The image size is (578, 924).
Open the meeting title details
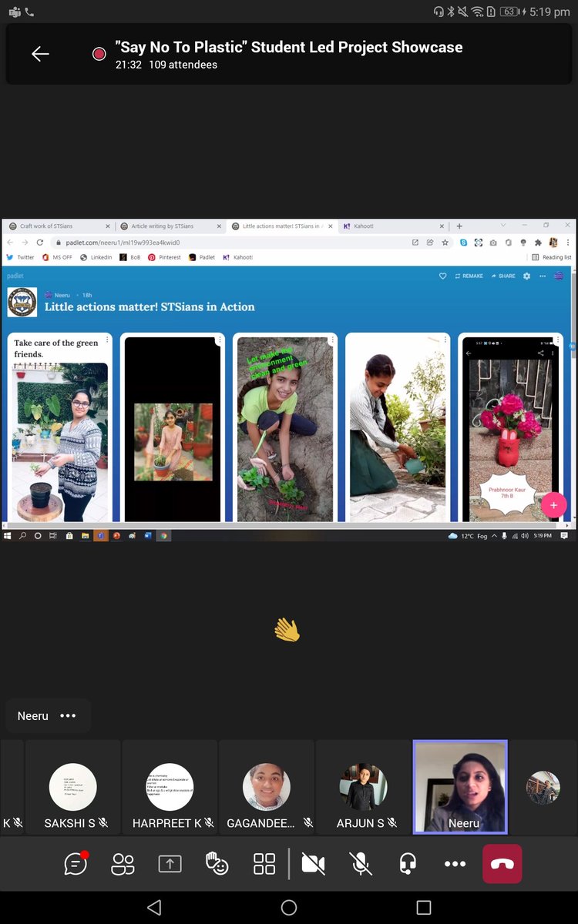(x=289, y=47)
